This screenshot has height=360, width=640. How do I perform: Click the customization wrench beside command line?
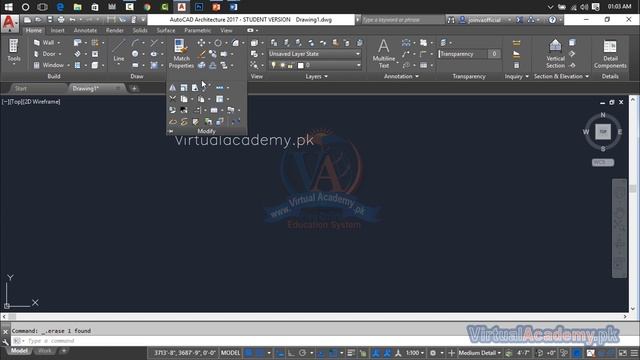(5, 341)
